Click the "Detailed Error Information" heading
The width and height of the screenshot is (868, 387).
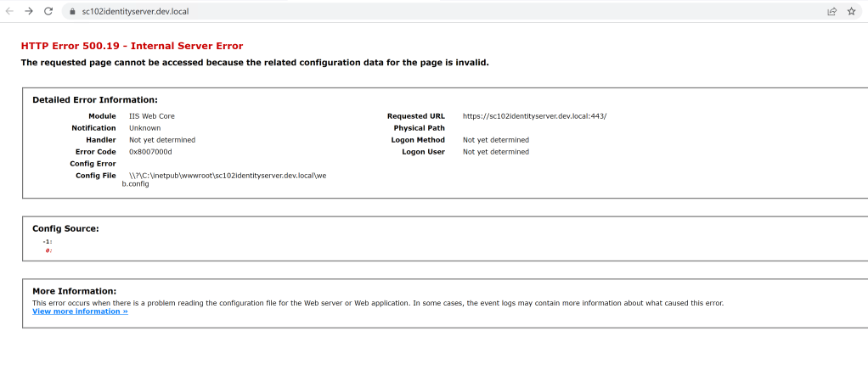pos(94,100)
